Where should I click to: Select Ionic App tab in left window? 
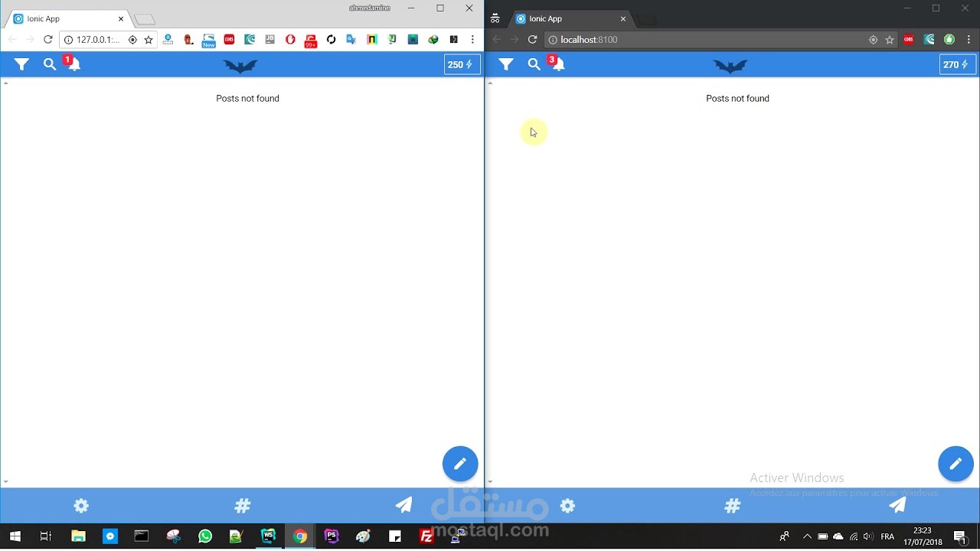67,19
